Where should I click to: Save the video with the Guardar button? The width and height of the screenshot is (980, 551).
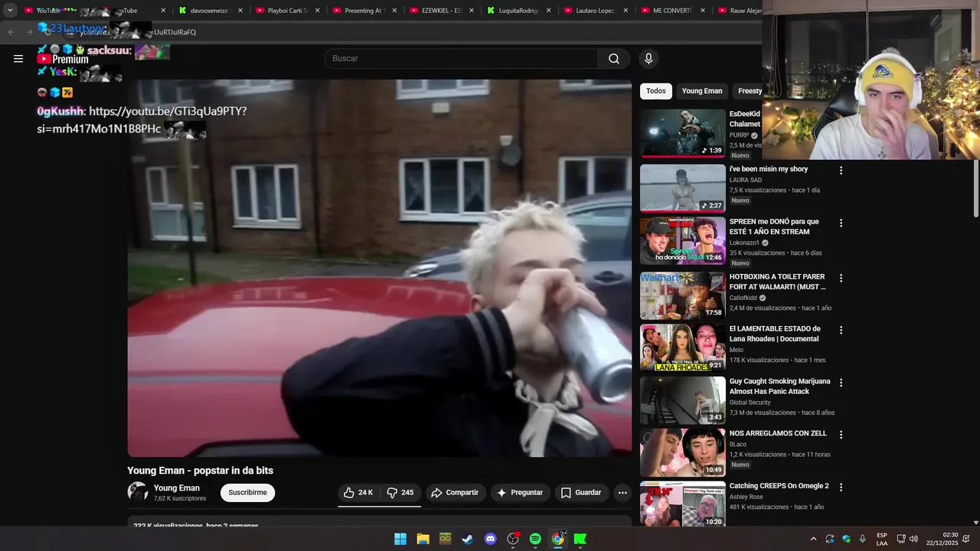tap(581, 493)
